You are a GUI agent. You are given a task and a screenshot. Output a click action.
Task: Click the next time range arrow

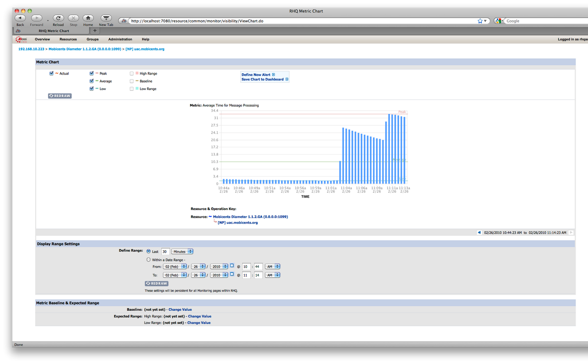pos(571,233)
